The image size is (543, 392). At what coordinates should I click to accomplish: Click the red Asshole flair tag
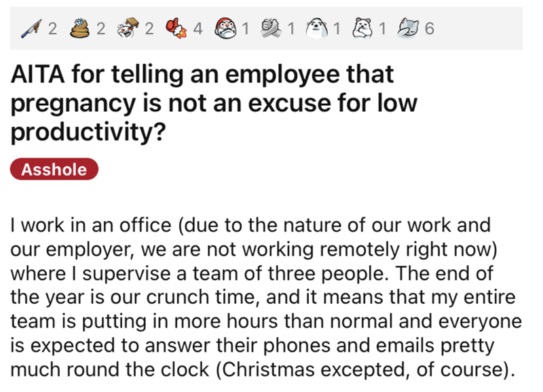(x=54, y=170)
